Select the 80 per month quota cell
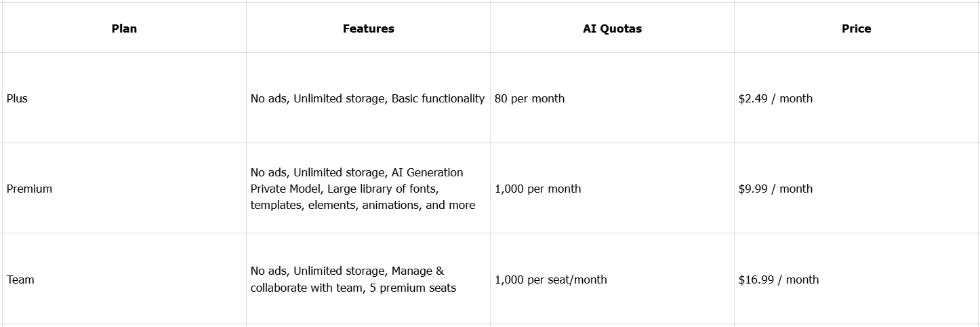 click(x=529, y=98)
